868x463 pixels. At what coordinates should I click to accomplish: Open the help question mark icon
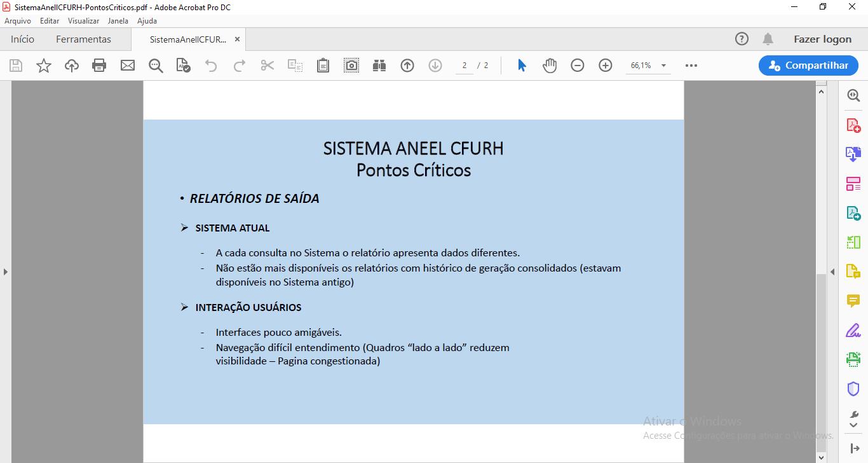742,39
